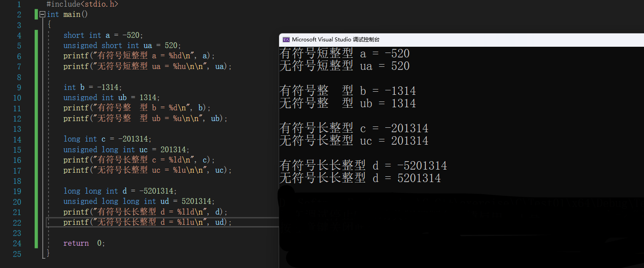
Task: Click line number 13 in the gutter
Action: pyautogui.click(x=17, y=129)
